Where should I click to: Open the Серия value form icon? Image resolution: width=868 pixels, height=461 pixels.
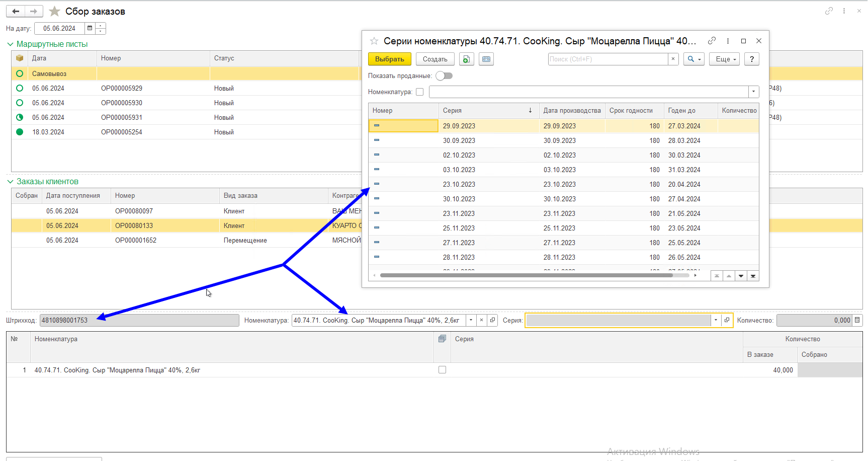coord(727,320)
